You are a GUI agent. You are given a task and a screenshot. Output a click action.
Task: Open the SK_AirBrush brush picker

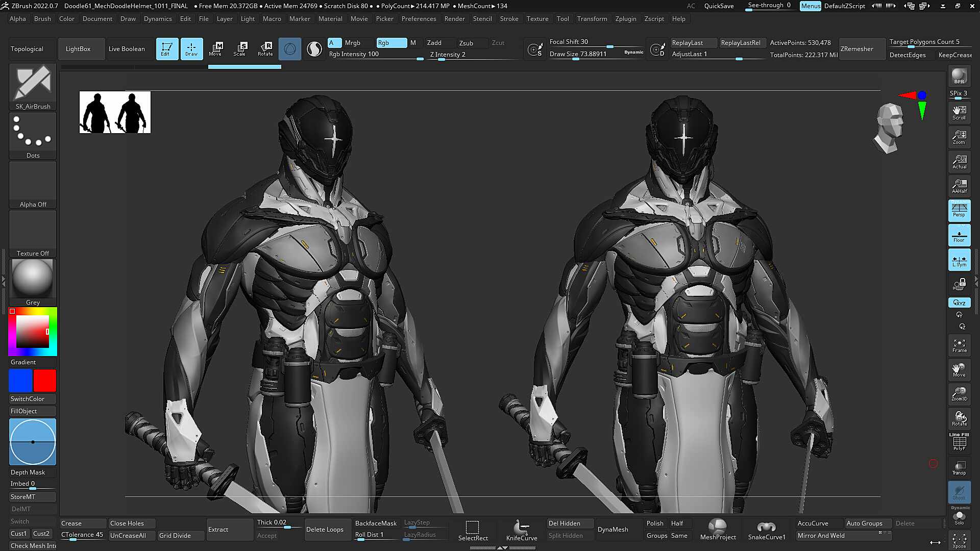[x=33, y=87]
